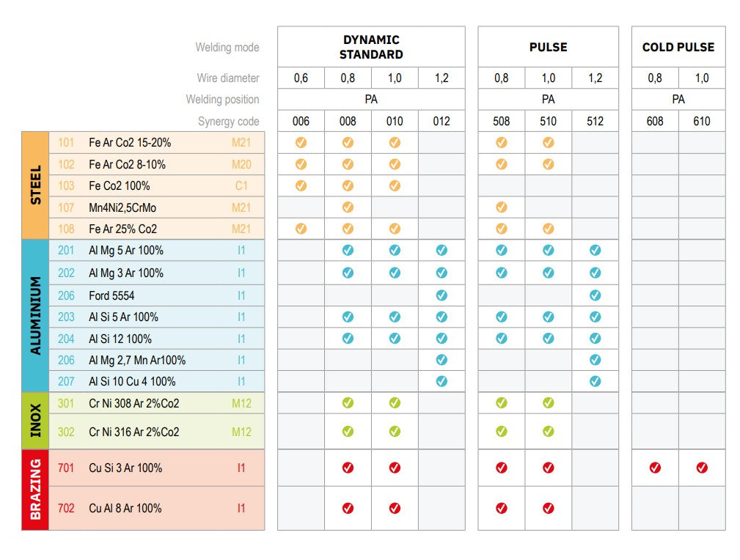
Task: Click the 0,6 wire diameter cell
Action: pos(301,78)
